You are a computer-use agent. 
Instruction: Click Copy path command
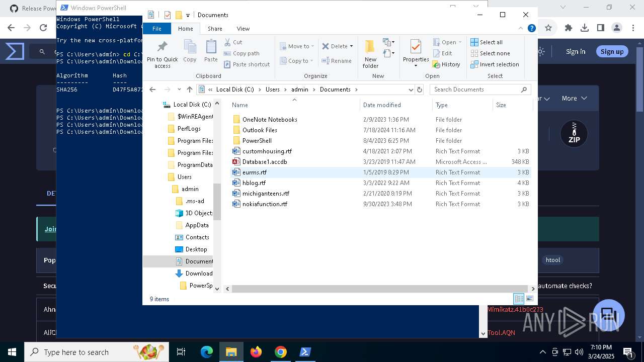(242, 53)
